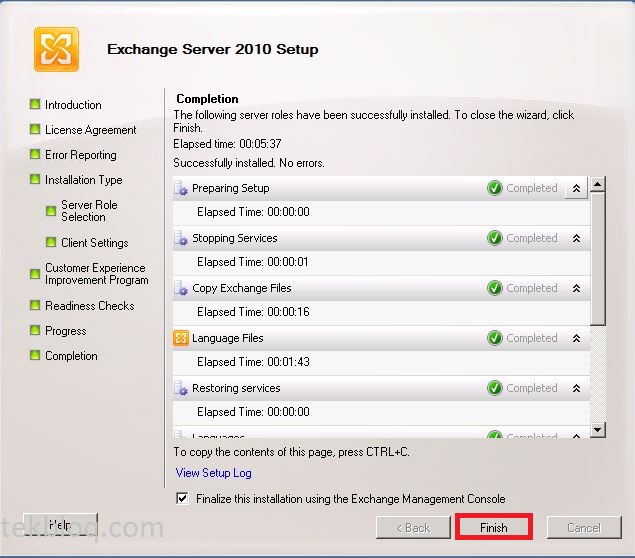
Task: Click the Customer Experience Improvement Program label
Action: click(x=97, y=274)
